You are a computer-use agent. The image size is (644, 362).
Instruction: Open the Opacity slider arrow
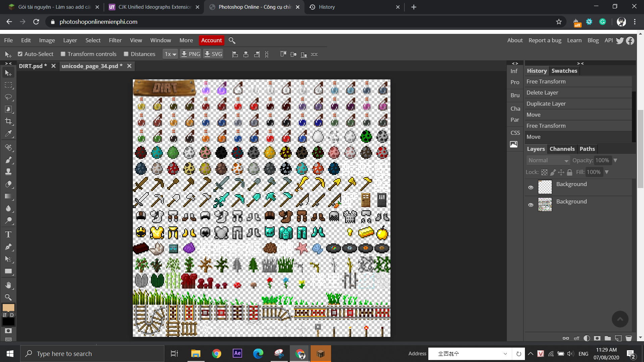[x=615, y=161]
